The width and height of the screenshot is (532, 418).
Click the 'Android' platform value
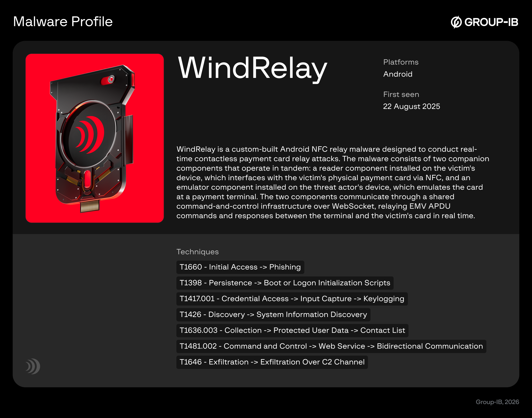coord(398,74)
